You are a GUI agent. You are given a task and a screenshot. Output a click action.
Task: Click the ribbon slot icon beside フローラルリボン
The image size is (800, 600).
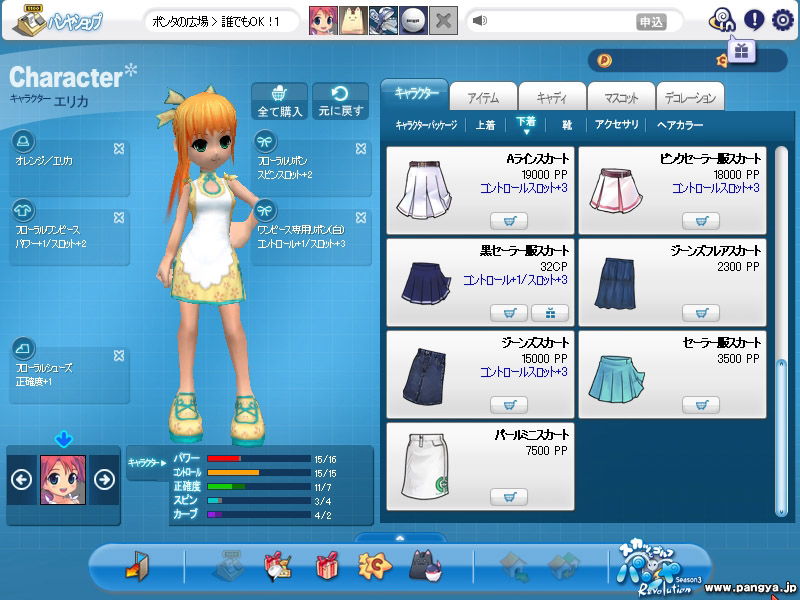click(264, 141)
